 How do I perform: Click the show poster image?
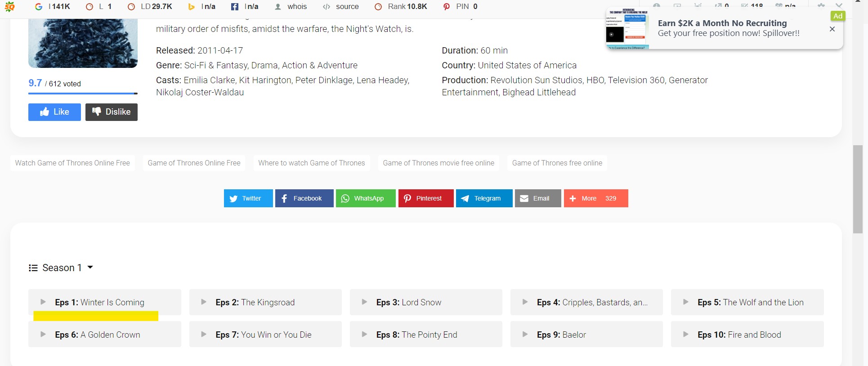(x=83, y=43)
